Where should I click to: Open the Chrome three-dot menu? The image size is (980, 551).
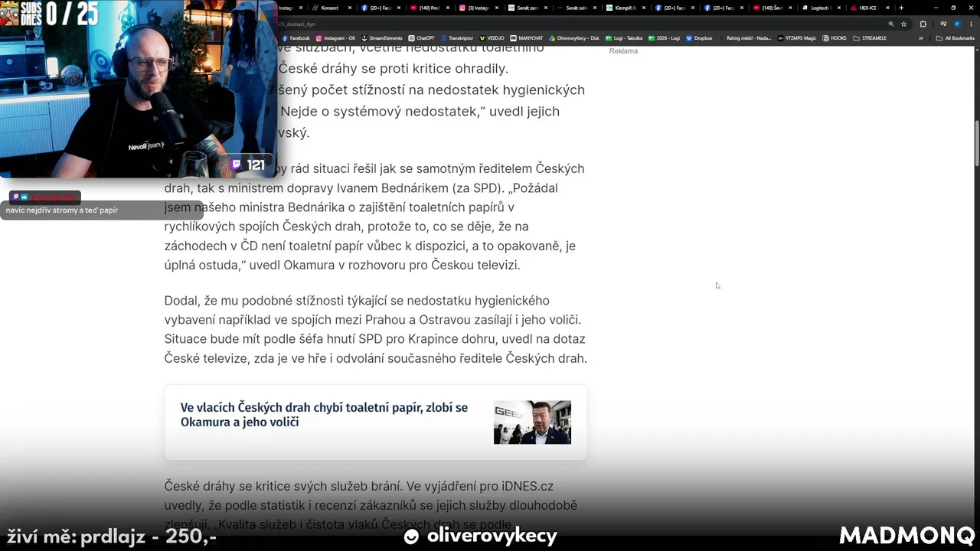coord(971,24)
